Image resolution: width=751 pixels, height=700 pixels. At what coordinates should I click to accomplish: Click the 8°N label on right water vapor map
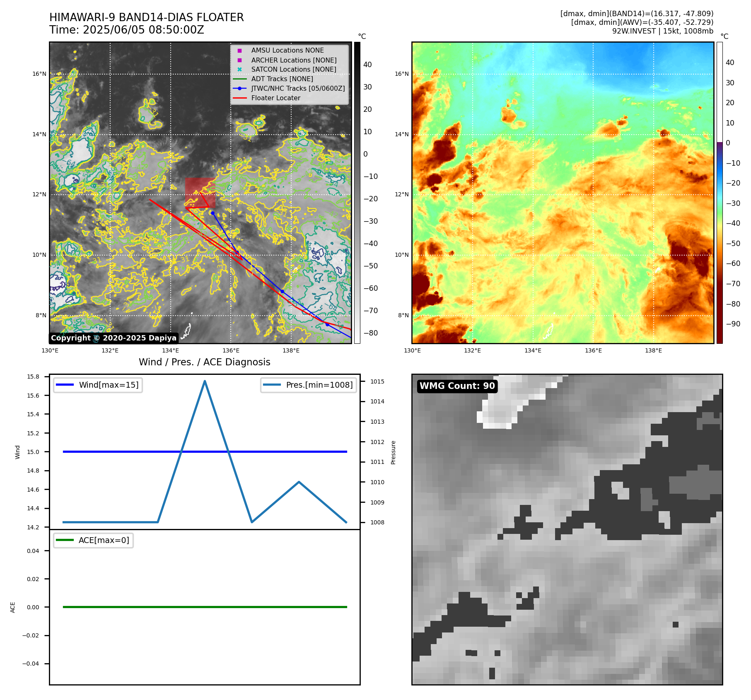pos(403,315)
